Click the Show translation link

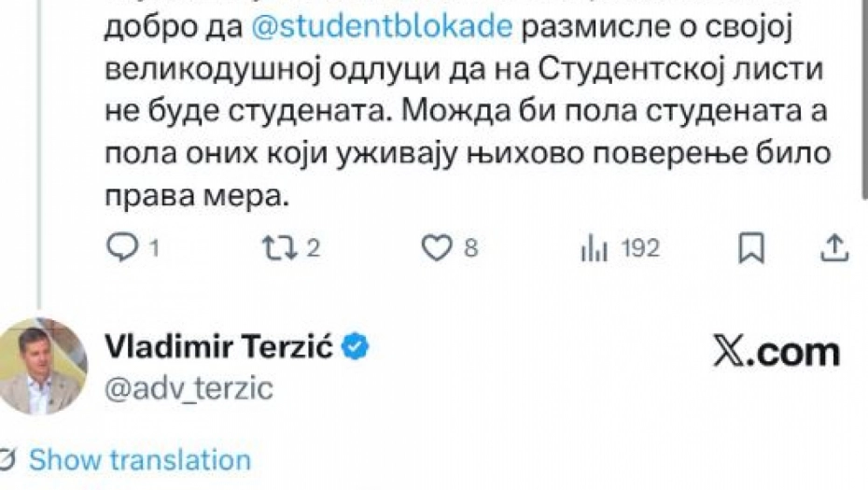point(140,460)
